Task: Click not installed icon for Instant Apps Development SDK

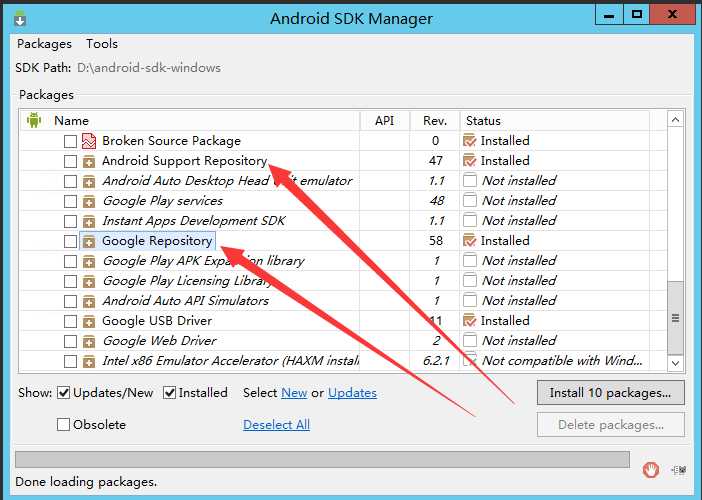Action: [470, 220]
